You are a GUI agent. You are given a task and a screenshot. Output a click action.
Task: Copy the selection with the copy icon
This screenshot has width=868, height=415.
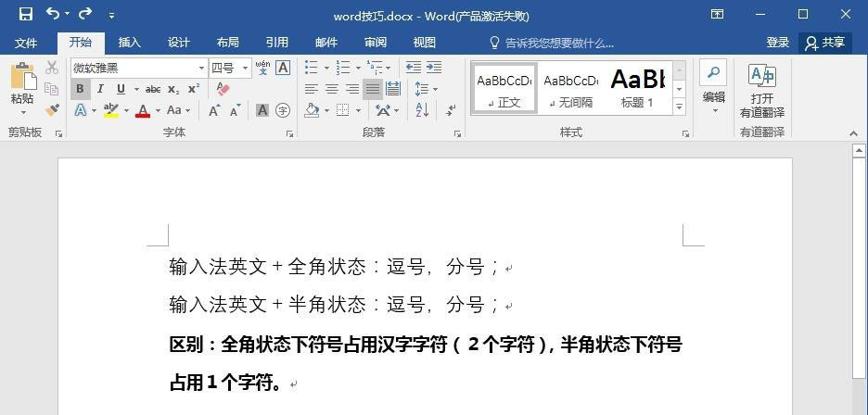point(52,89)
